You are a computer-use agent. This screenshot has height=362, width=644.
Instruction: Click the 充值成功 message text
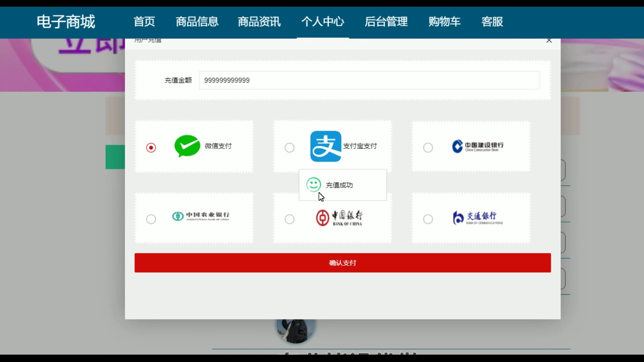(339, 185)
